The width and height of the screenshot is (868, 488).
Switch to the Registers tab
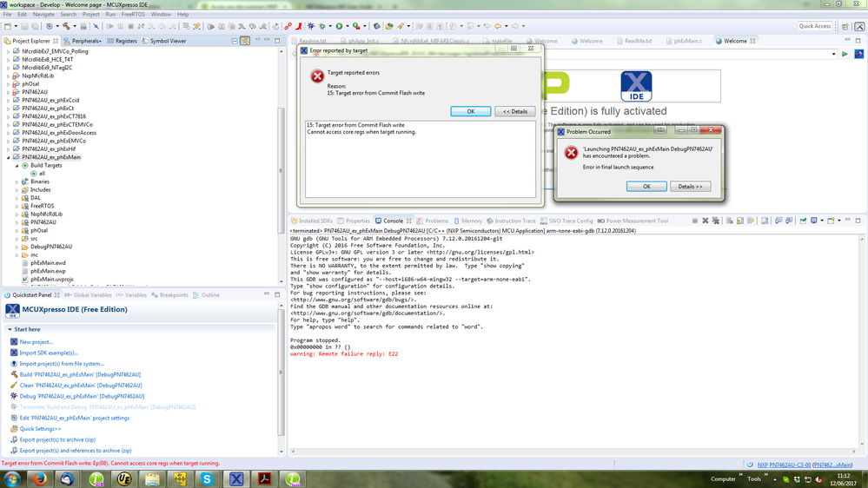coord(122,41)
